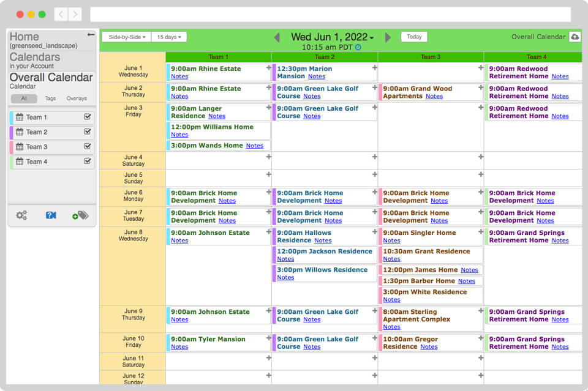The image size is (588, 391).
Task: Click the cloud download icon beside Overall Calendar
Action: pyautogui.click(x=575, y=37)
